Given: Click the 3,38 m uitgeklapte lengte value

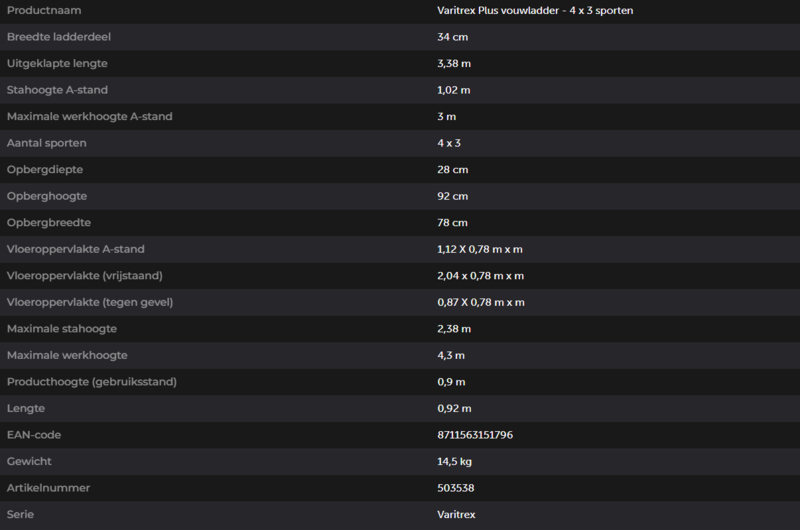Looking at the screenshot, I should 454,63.
